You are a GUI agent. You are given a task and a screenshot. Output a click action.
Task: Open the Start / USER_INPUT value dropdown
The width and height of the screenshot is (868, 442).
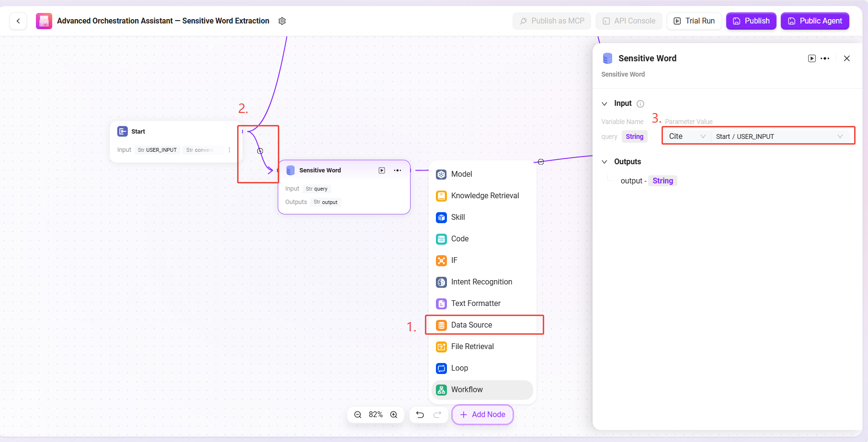pos(779,136)
